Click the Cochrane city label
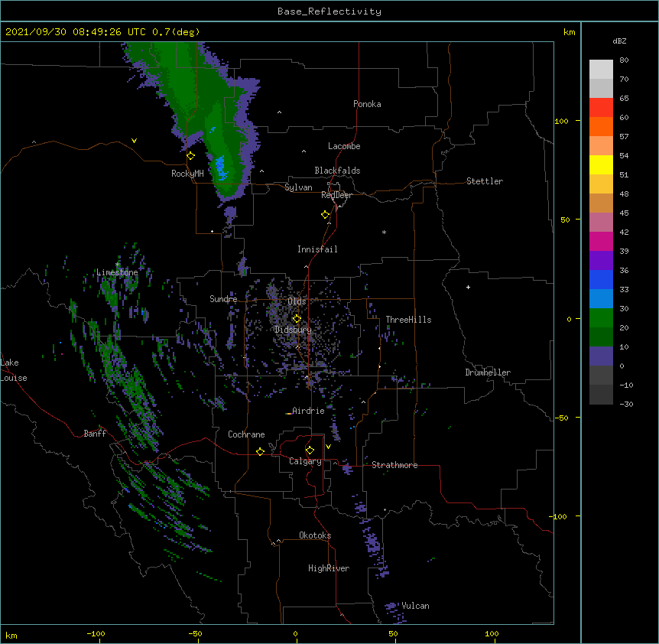The image size is (659, 644). point(246,434)
